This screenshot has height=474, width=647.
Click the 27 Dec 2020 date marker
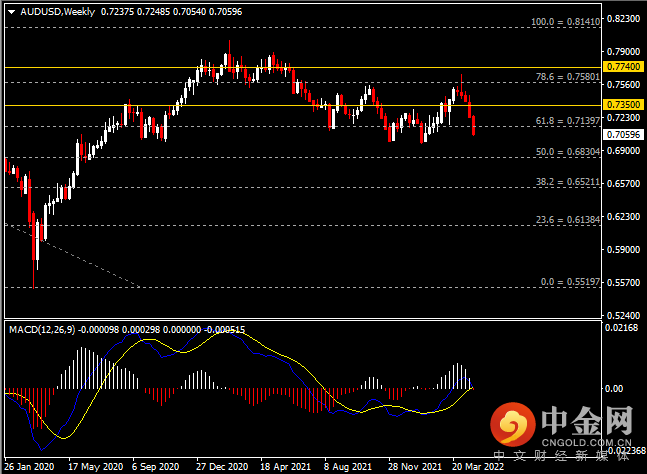(222, 467)
